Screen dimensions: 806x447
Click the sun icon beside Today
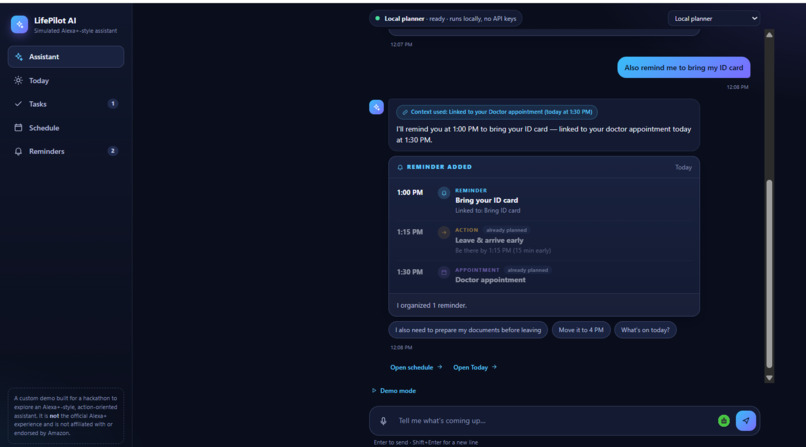click(19, 81)
